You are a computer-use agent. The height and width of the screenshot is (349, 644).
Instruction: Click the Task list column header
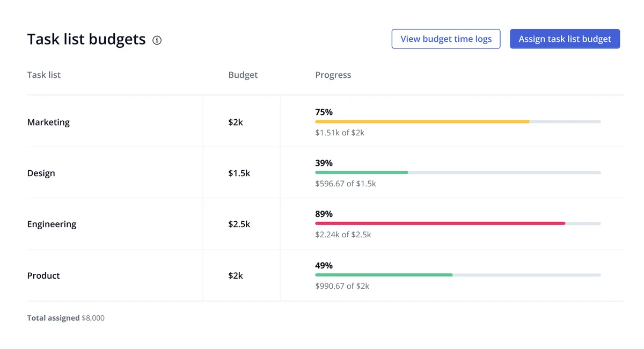43,75
